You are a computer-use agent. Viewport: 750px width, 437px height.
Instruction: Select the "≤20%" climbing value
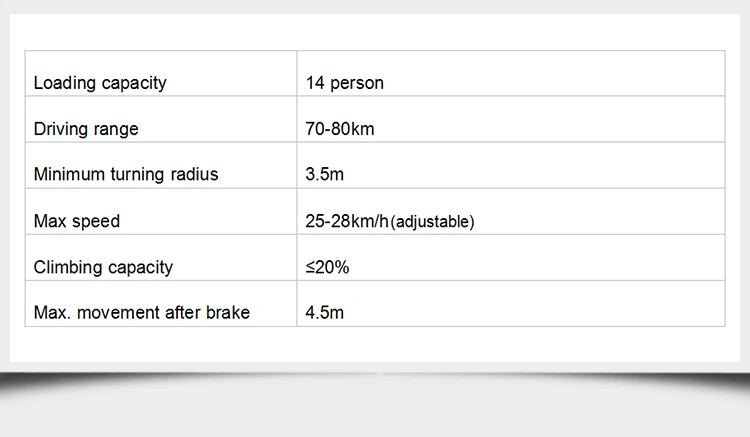coord(327,267)
